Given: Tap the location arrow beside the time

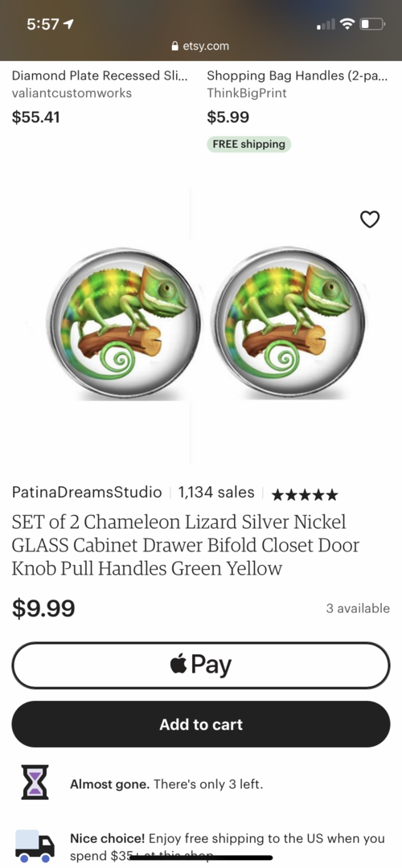Looking at the screenshot, I should click(x=70, y=25).
